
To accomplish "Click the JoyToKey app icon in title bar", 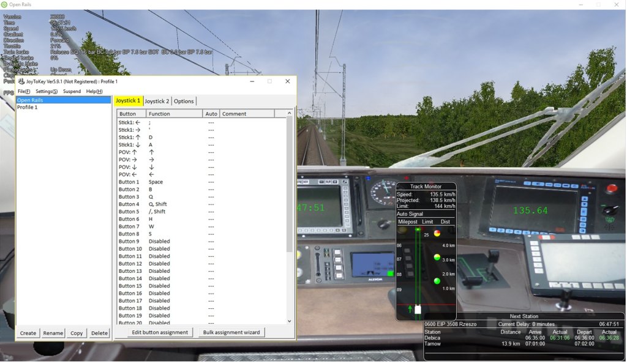I will click(21, 81).
